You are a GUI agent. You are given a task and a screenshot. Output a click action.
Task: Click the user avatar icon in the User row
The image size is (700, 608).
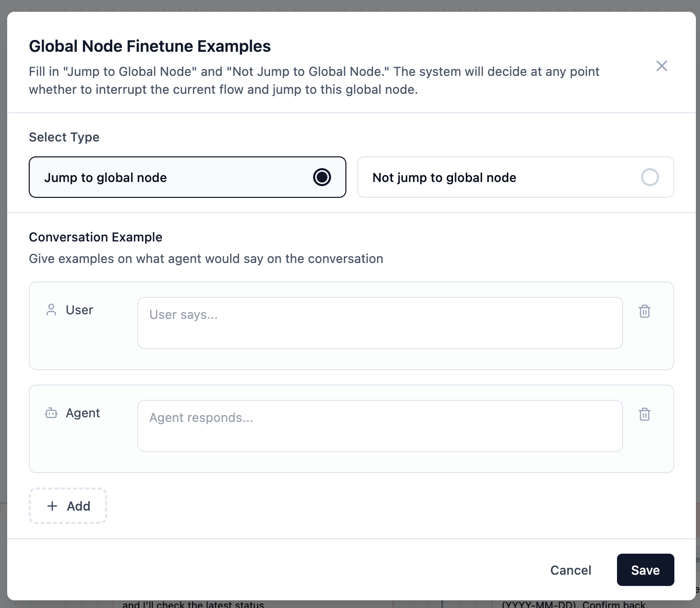(x=51, y=310)
